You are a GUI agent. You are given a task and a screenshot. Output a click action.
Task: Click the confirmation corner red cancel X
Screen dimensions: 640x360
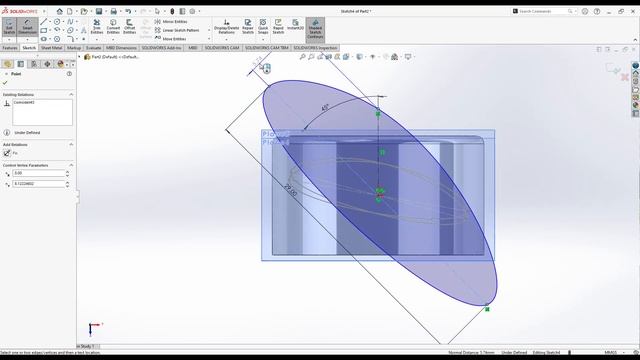624,77
